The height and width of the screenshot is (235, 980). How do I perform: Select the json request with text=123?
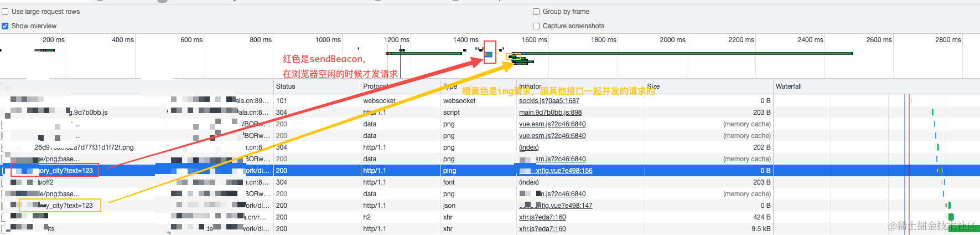tap(490, 206)
